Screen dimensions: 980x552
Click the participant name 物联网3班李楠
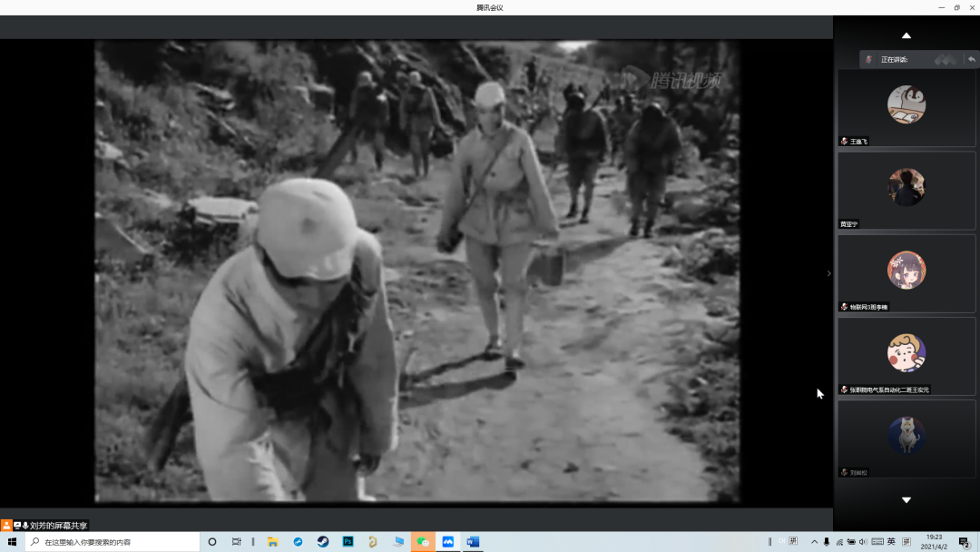868,308
